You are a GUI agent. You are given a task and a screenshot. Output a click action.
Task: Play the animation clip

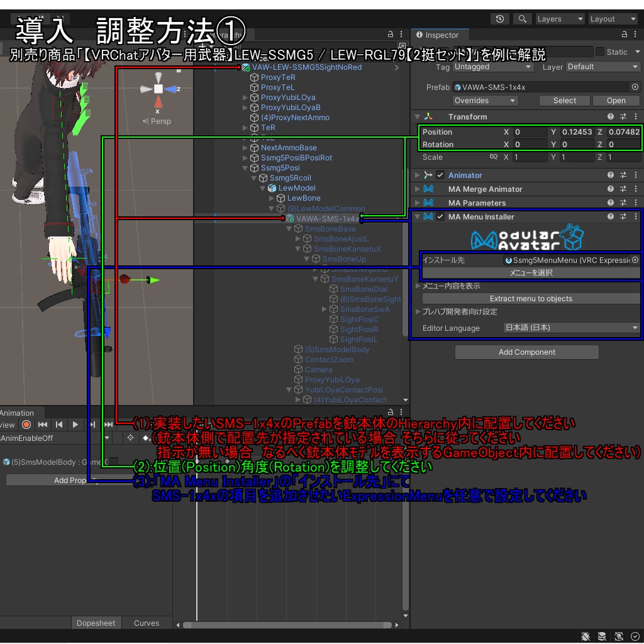75,425
